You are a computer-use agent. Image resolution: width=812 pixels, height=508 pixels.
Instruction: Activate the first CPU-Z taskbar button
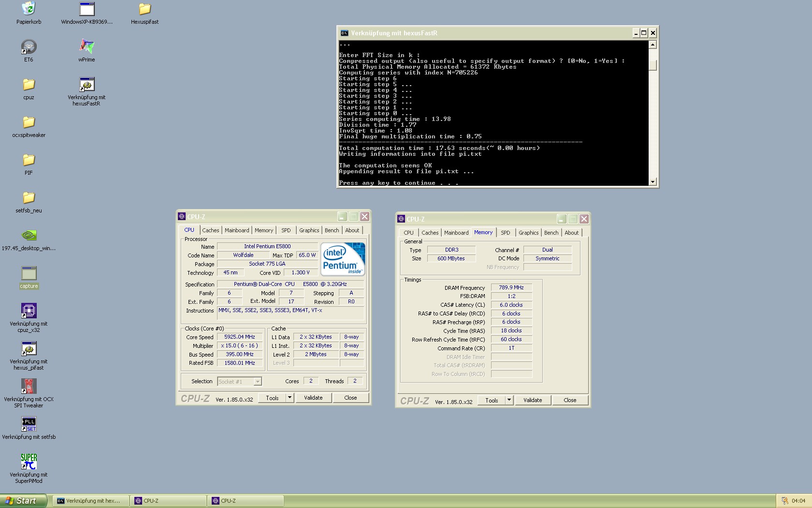click(168, 501)
